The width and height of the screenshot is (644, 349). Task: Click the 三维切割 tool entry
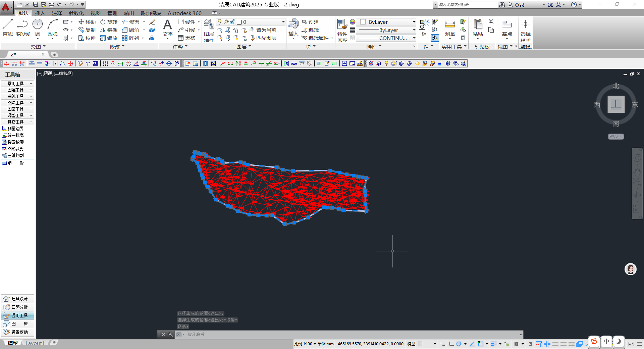pos(13,155)
